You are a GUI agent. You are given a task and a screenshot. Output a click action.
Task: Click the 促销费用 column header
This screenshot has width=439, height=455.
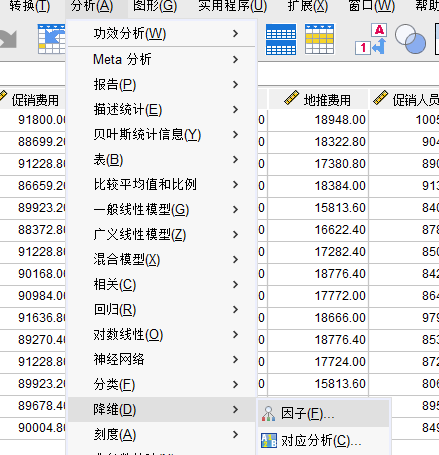coord(33,99)
